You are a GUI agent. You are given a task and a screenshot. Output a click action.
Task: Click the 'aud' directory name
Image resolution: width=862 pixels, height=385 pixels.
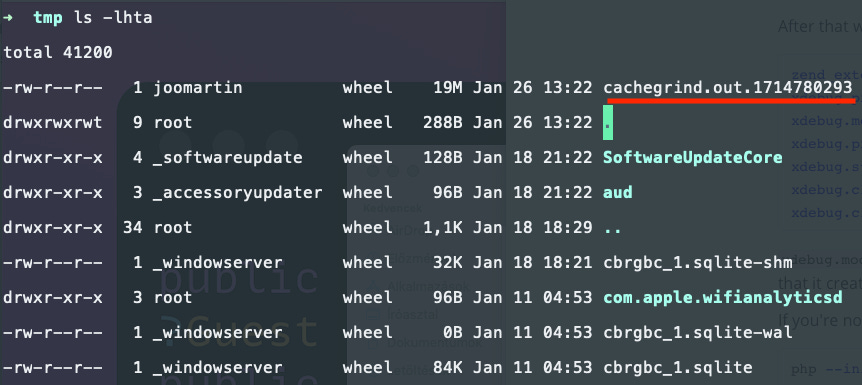pos(618,192)
